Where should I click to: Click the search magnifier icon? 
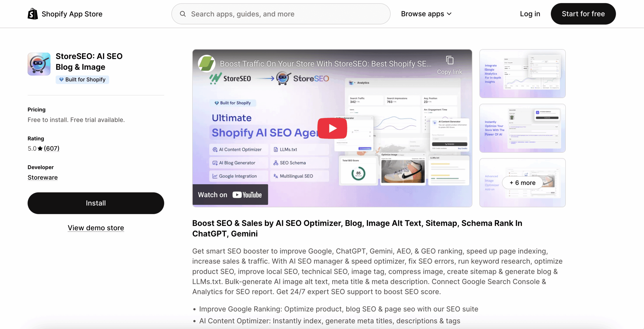[x=183, y=14]
